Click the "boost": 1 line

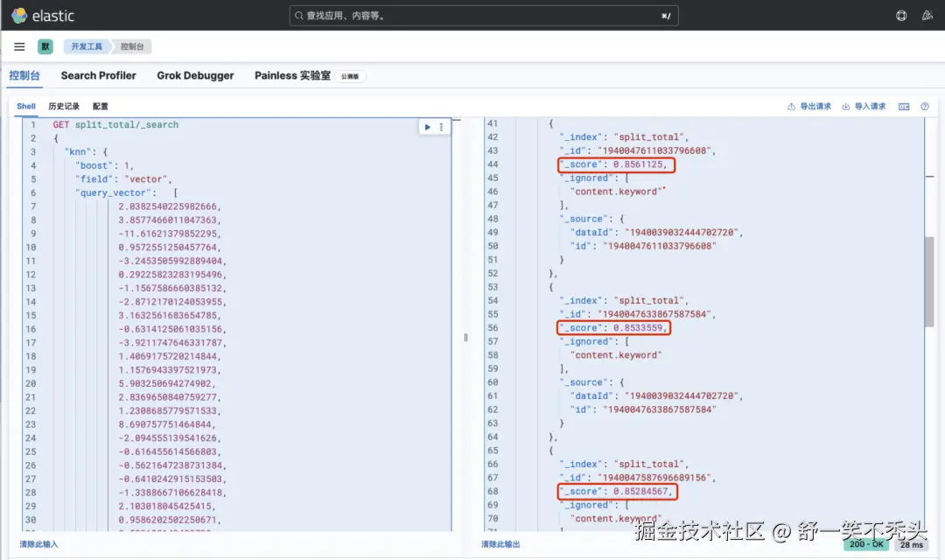point(104,165)
